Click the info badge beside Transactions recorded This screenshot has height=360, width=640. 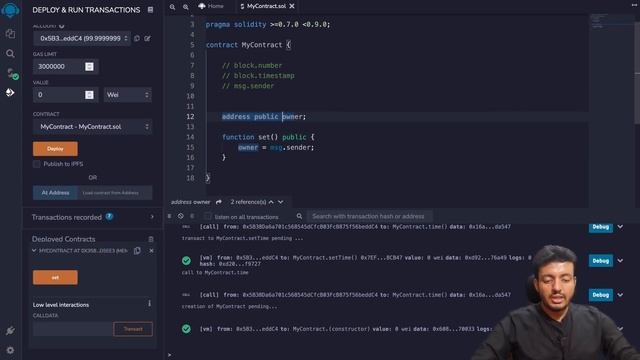tap(109, 217)
